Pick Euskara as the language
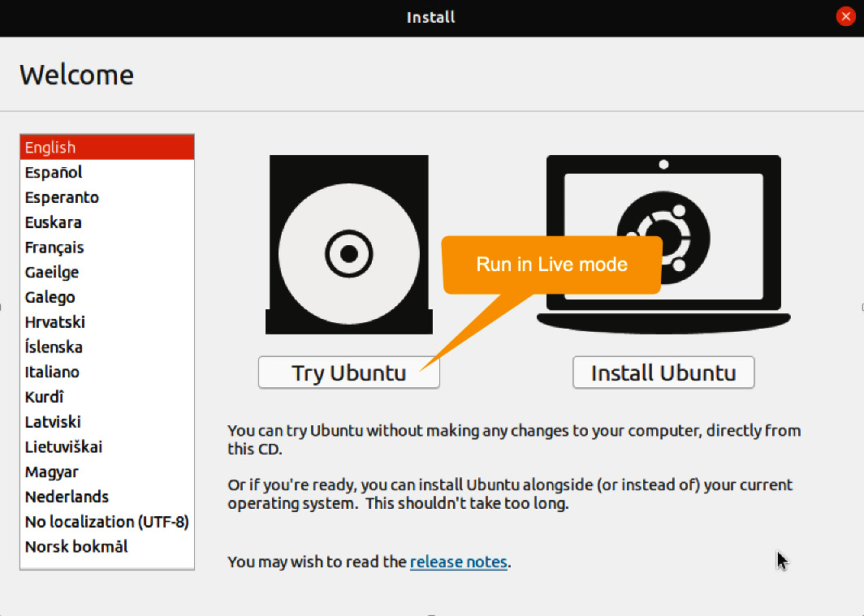 (x=107, y=222)
